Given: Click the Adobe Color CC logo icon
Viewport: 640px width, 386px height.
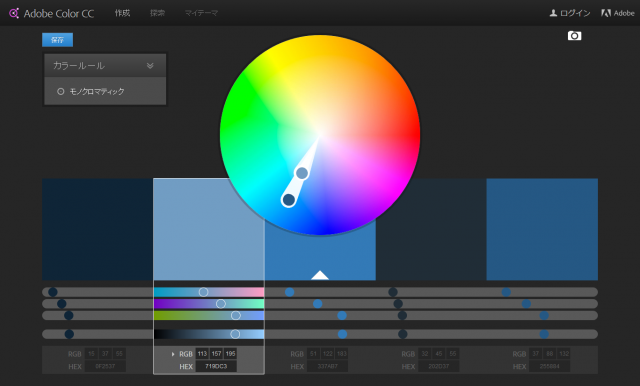Looking at the screenshot, I should (x=14, y=13).
